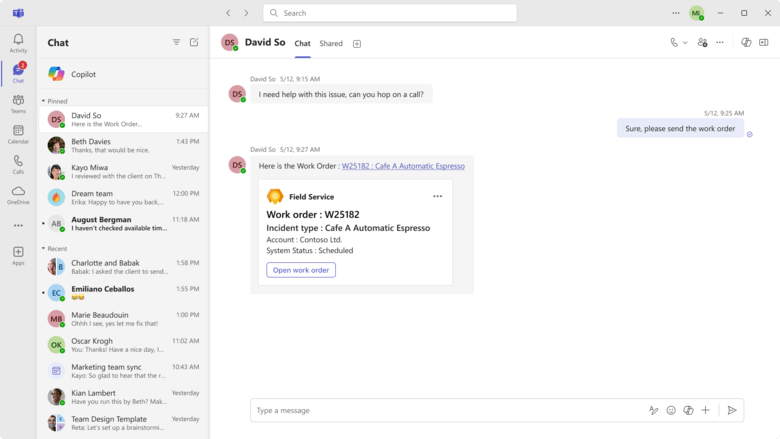Open the Team Design Template chat
This screenshot has width=780, height=439.
click(123, 423)
